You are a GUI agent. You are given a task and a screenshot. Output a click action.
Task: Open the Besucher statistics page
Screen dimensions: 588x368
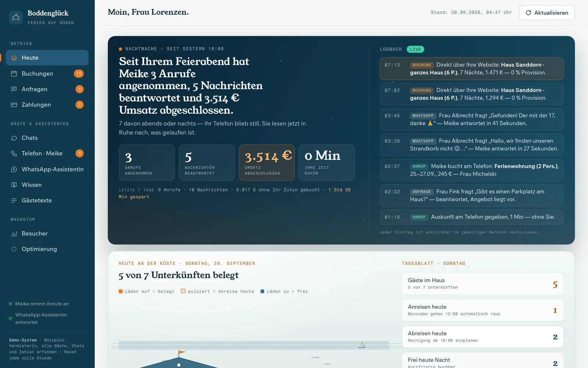47,234
